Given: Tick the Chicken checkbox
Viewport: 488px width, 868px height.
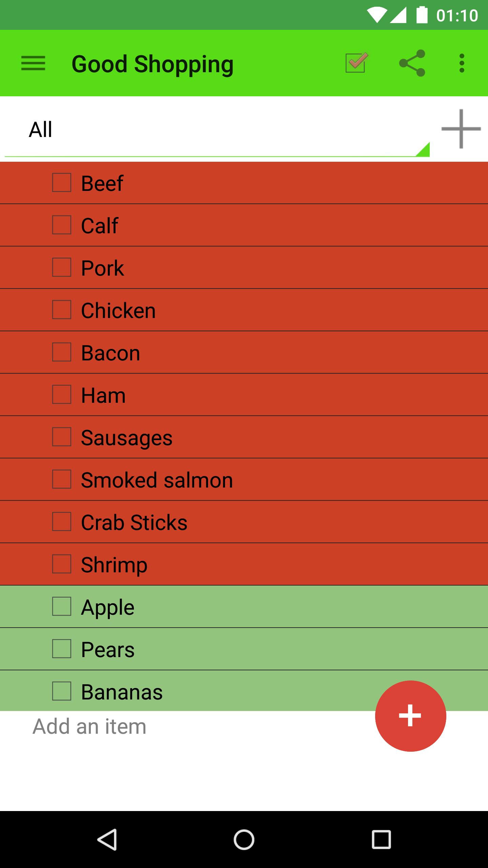Looking at the screenshot, I should click(x=62, y=310).
